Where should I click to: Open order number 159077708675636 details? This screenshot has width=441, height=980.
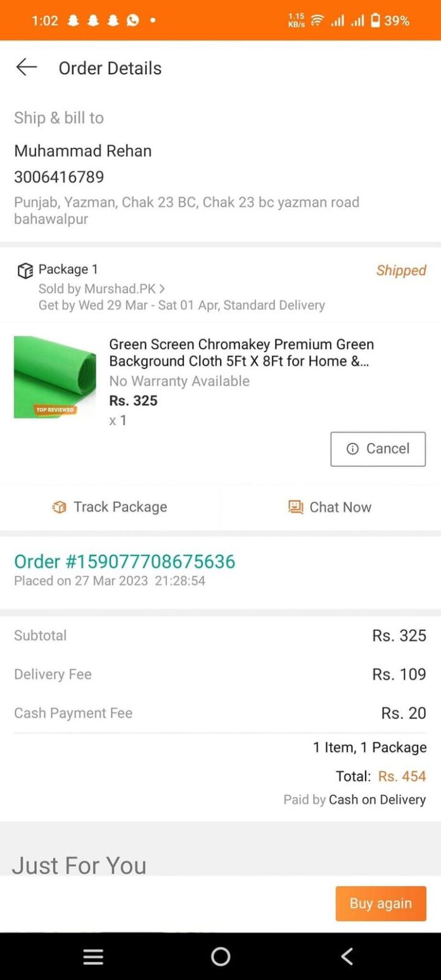[x=125, y=561]
